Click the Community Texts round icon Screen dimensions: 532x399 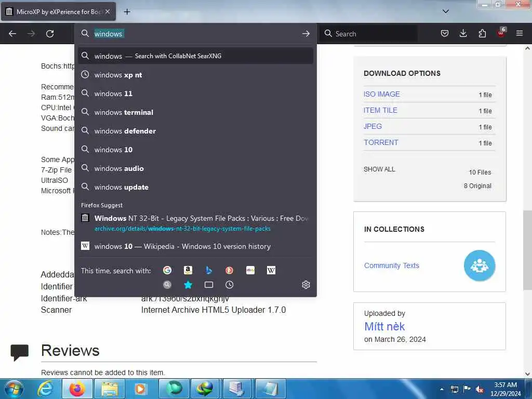point(480,265)
